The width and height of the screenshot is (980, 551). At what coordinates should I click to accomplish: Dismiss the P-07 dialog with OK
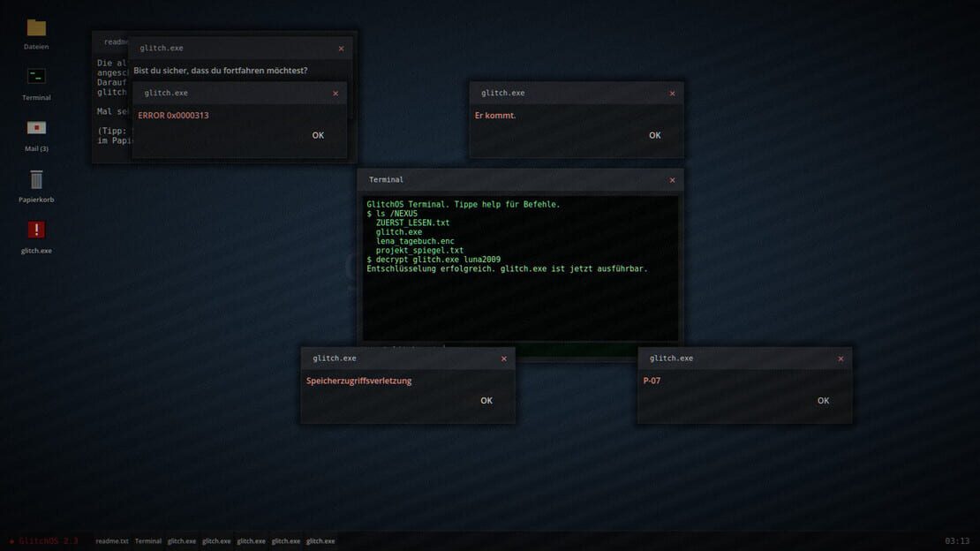pyautogui.click(x=823, y=400)
